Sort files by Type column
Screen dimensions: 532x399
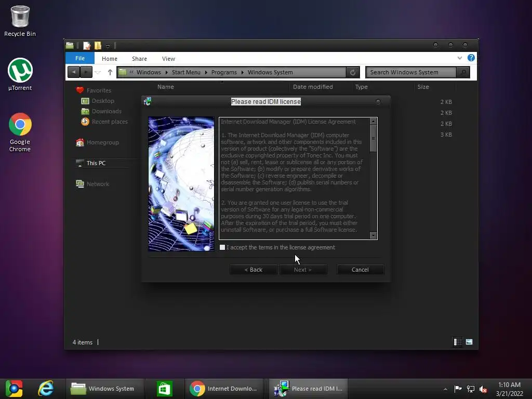(x=362, y=87)
